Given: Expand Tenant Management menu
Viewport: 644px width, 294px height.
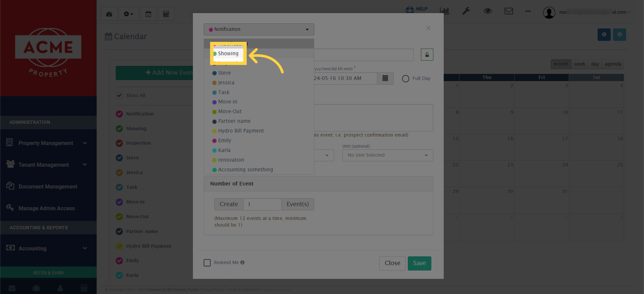Looking at the screenshot, I should click(48, 165).
